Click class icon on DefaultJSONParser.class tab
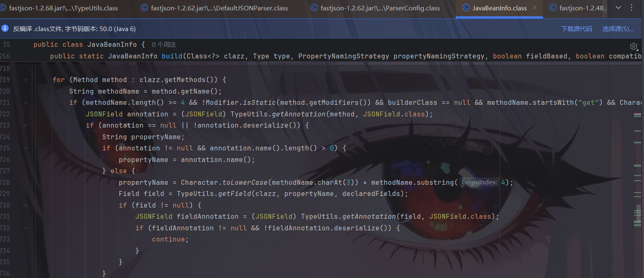This screenshot has width=644, height=278. 144,8
